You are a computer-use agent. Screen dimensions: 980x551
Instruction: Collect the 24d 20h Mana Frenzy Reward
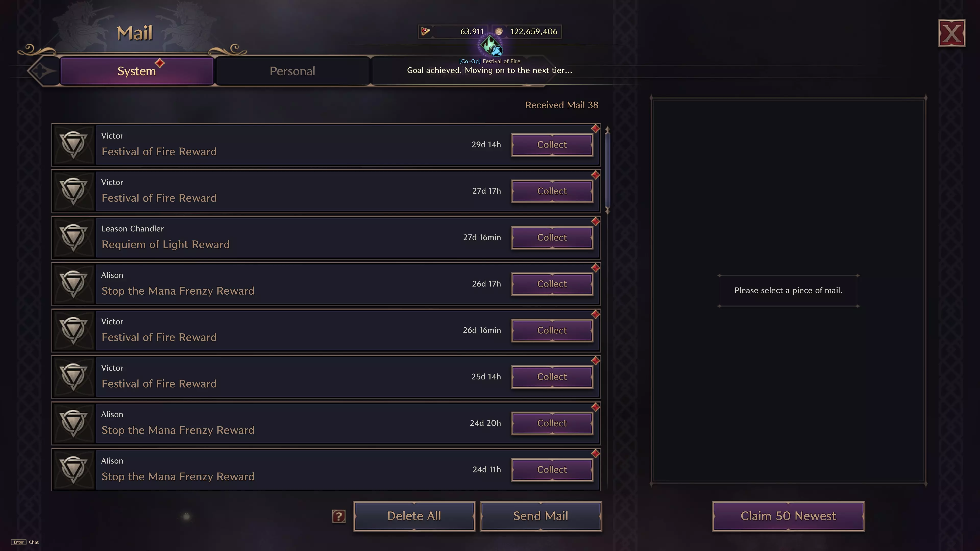[x=552, y=423]
